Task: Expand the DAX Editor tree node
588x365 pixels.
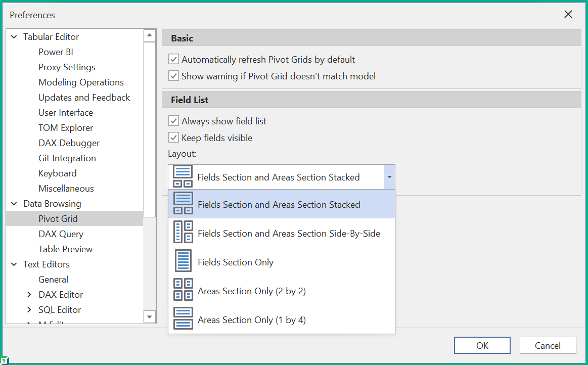Action: click(x=29, y=294)
